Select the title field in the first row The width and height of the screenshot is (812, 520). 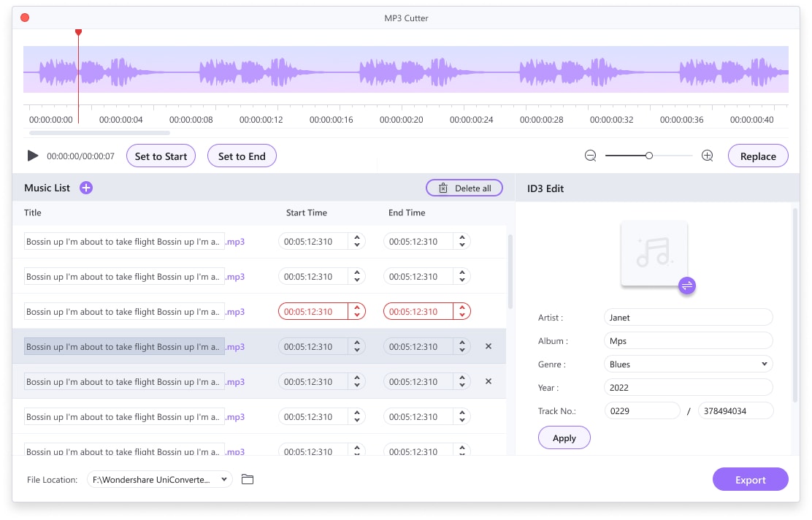pyautogui.click(x=124, y=242)
